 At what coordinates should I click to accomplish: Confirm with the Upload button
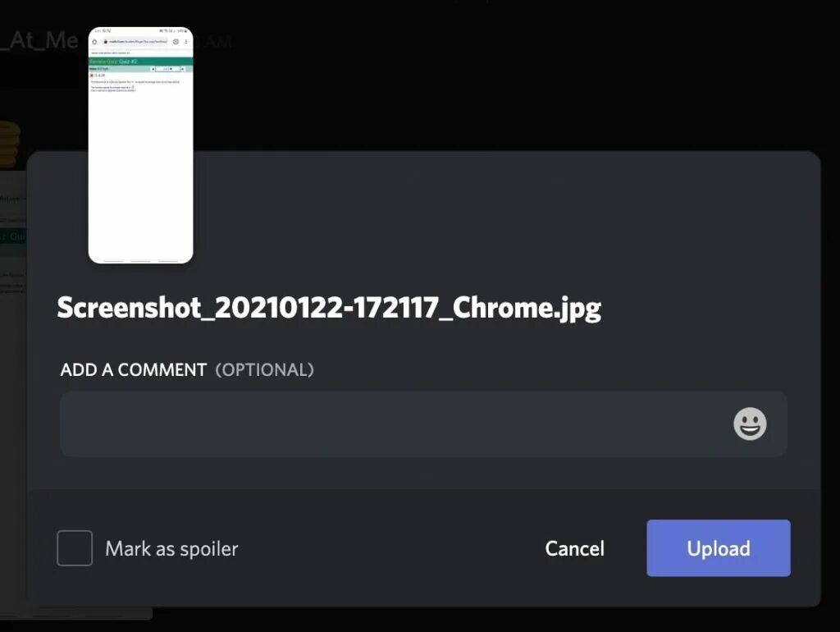click(x=719, y=547)
